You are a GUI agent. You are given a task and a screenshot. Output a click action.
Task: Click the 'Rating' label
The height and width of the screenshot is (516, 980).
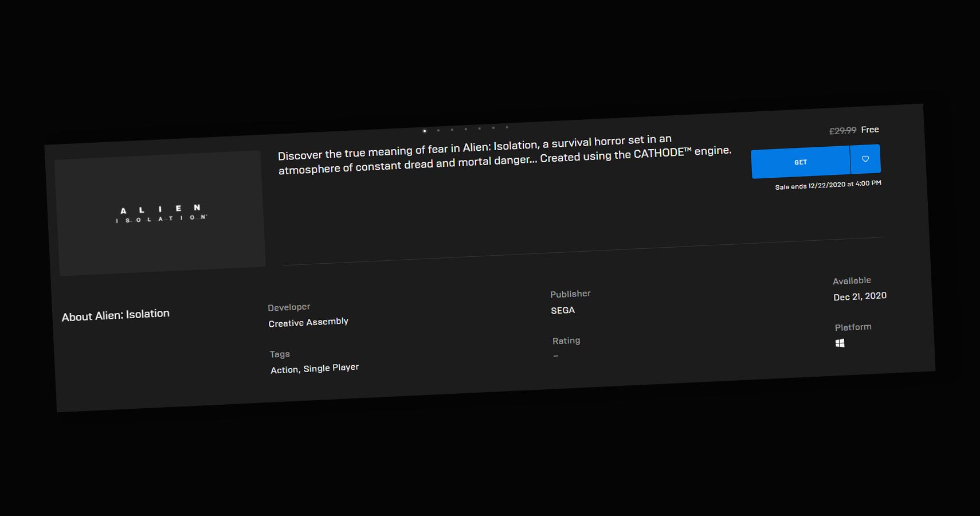tap(566, 341)
